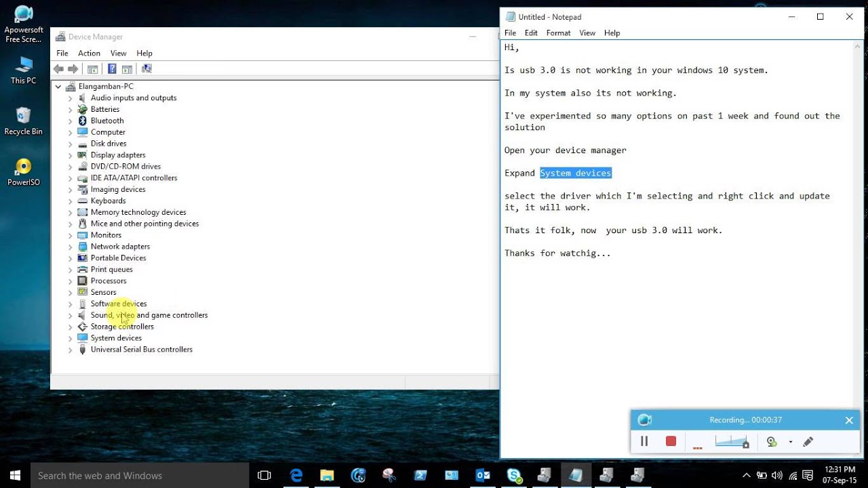Select the Memory technology devices label
This screenshot has width=868, height=488.
point(138,212)
